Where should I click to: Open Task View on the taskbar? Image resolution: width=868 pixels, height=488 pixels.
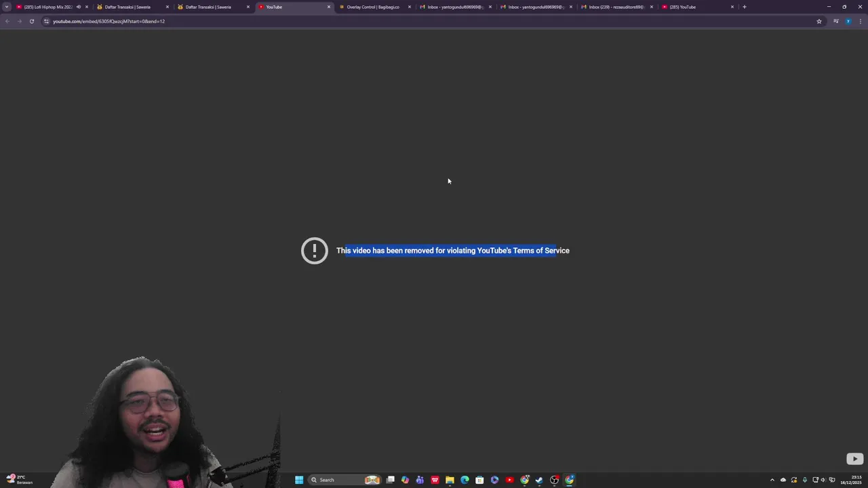click(391, 480)
